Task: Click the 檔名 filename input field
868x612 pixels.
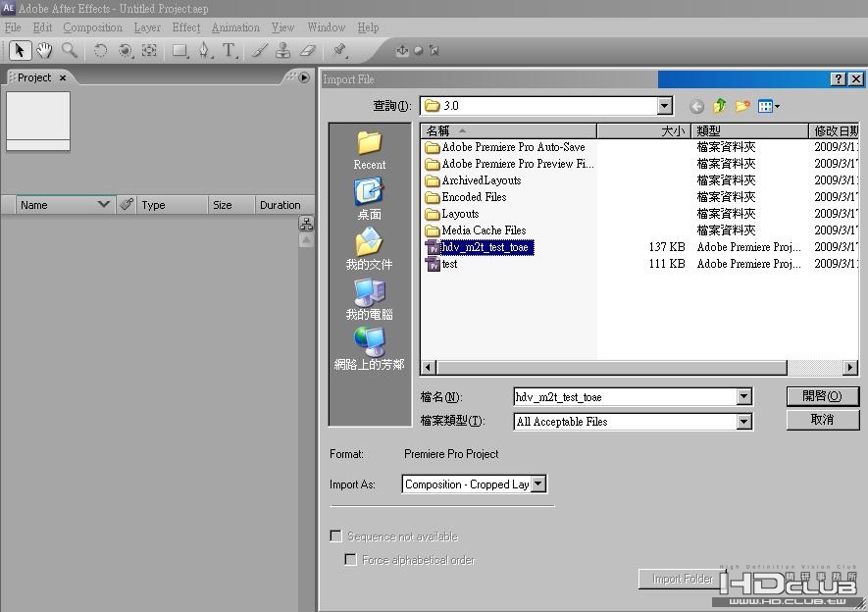Action: pyautogui.click(x=626, y=397)
